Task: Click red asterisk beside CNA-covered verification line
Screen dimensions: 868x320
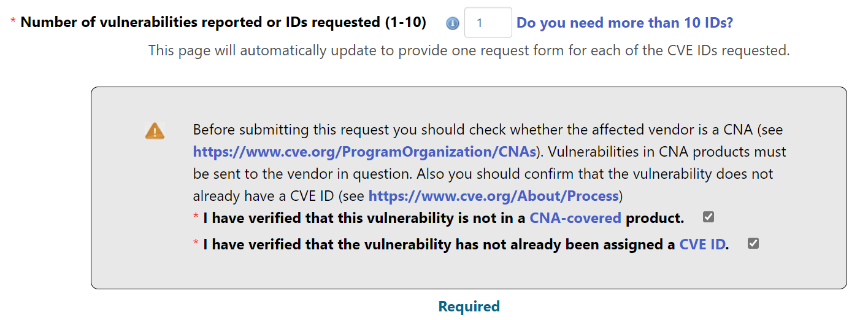Action: click(x=196, y=218)
